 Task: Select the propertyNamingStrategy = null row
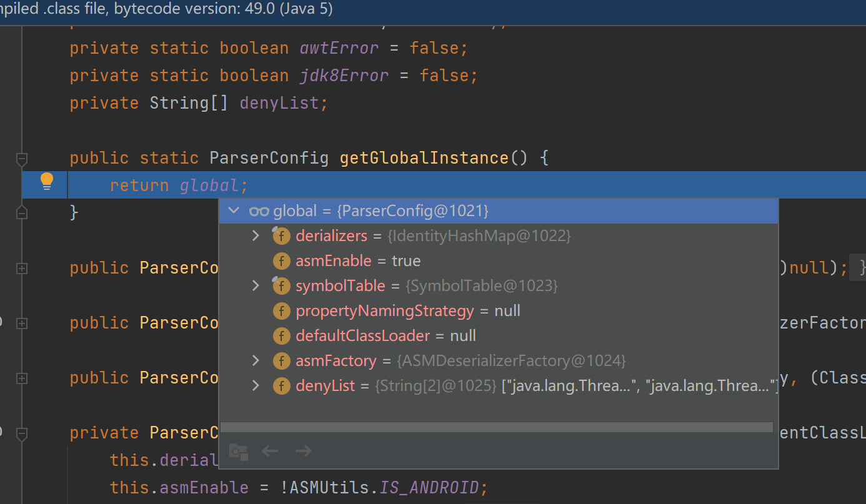tap(499, 311)
